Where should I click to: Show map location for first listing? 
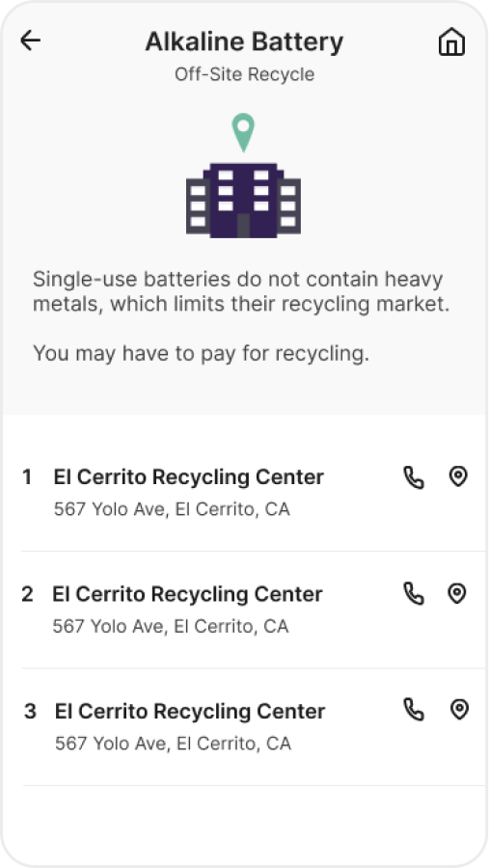click(x=458, y=476)
